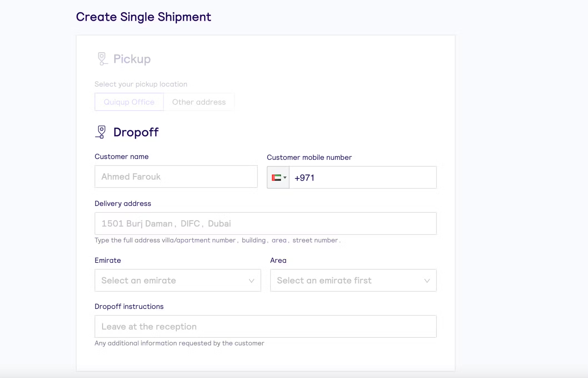Click into the +971 mobile number field
This screenshot has height=378, width=588.
click(362, 178)
